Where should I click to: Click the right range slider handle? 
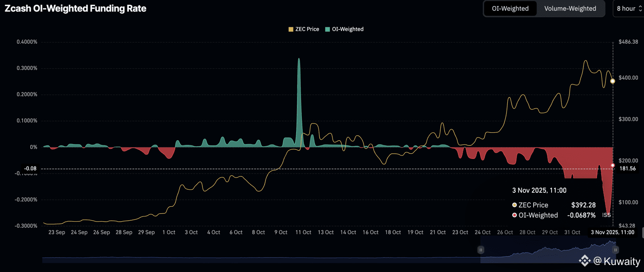pos(616,250)
